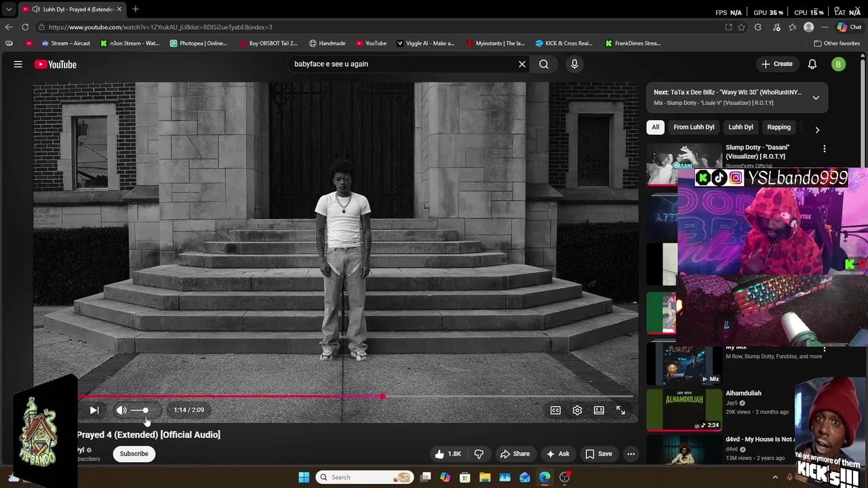Subscribe to the channel

(x=134, y=454)
